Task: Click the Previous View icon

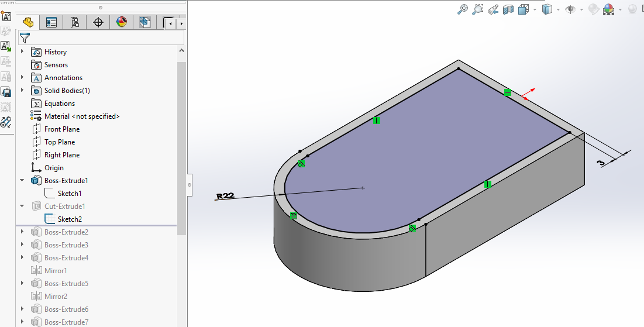Action: 493,9
